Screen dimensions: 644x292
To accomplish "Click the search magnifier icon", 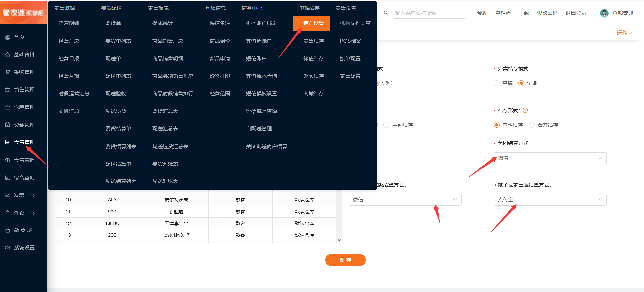I will pyautogui.click(x=386, y=13).
